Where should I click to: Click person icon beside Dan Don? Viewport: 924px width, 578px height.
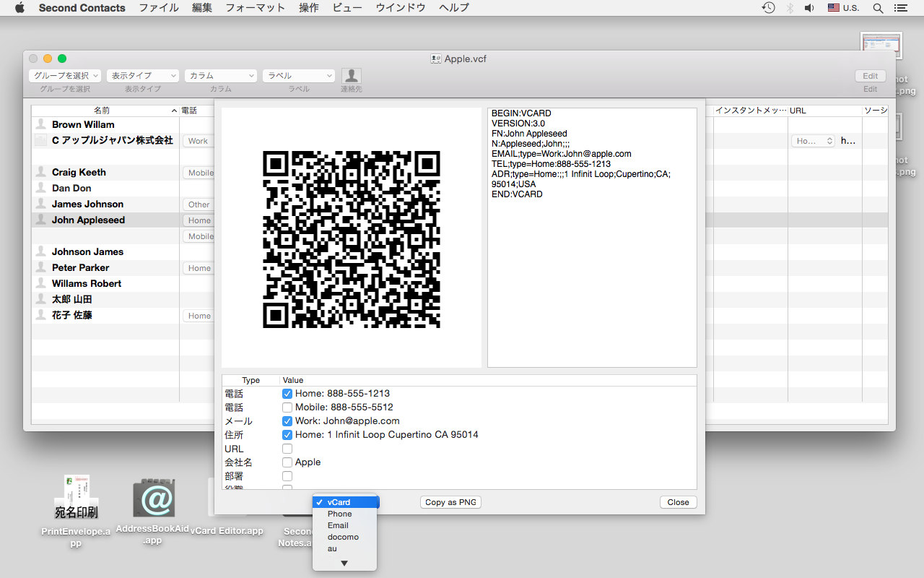[x=41, y=188]
